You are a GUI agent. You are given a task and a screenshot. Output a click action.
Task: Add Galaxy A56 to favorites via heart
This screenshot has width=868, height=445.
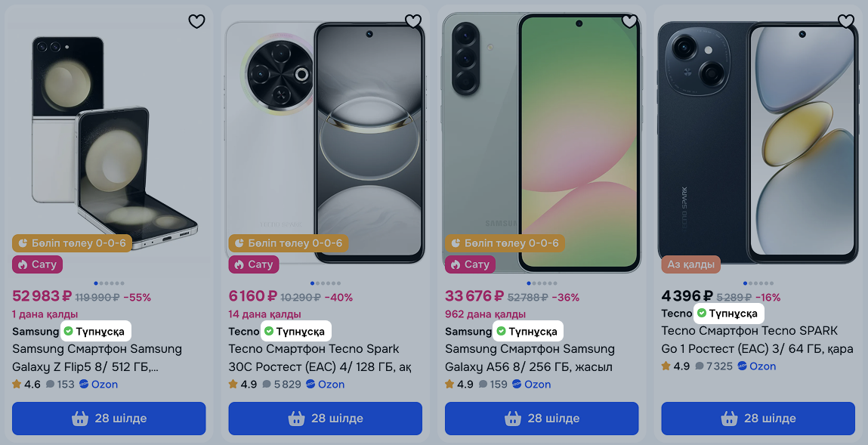629,21
